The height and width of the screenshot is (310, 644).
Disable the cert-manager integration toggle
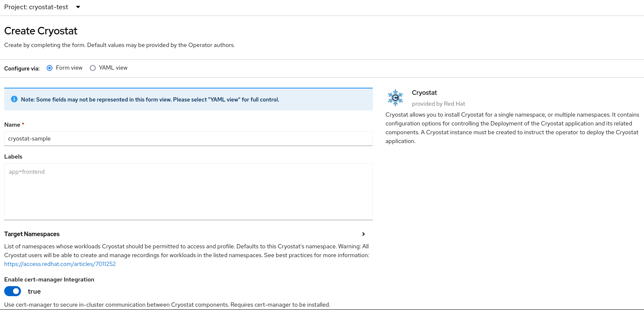13,291
